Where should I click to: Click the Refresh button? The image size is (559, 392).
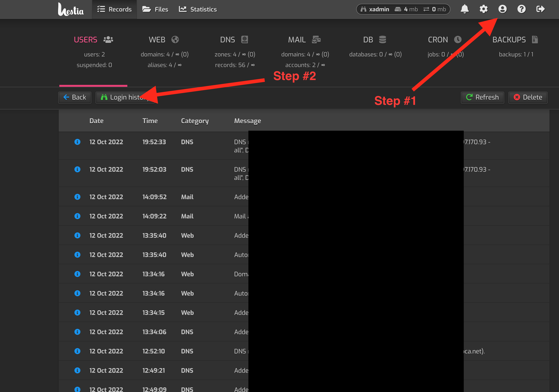(x=482, y=97)
